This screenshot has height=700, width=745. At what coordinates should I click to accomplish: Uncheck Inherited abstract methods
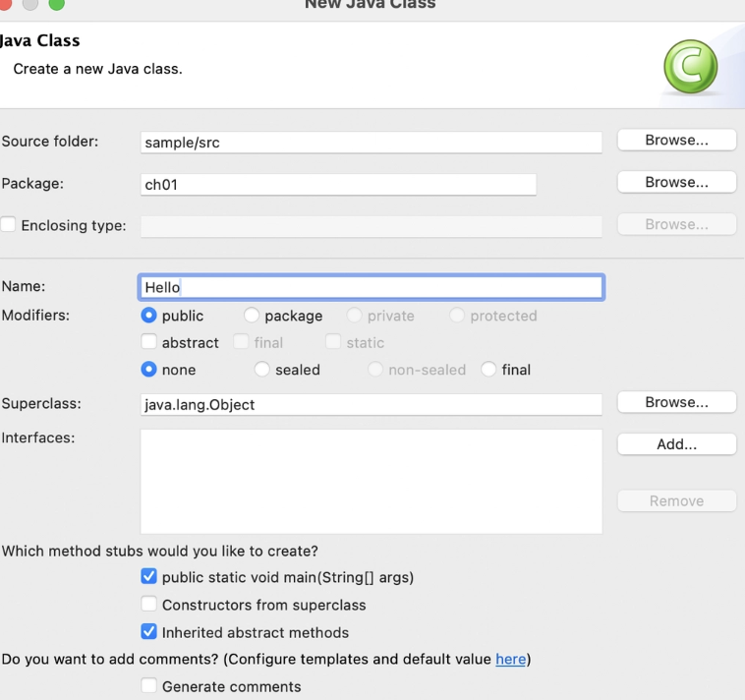[148, 631]
